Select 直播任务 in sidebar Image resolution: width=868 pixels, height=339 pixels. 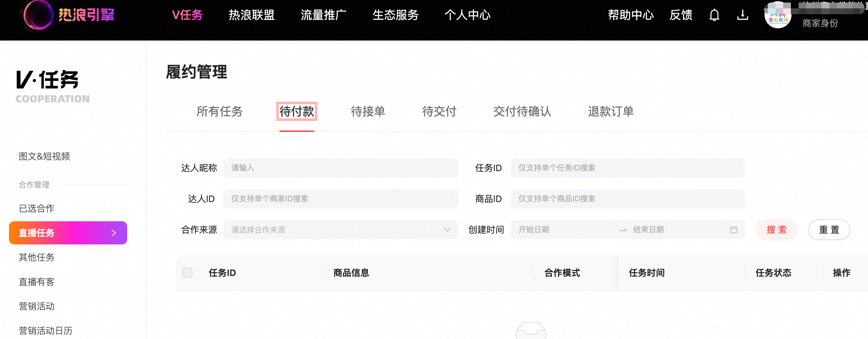[x=68, y=233]
